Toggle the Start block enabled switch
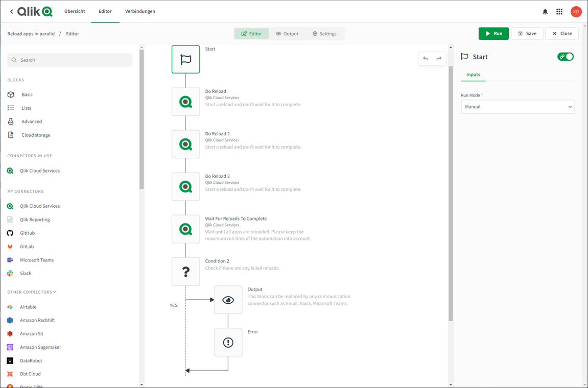588x388 pixels. click(566, 57)
